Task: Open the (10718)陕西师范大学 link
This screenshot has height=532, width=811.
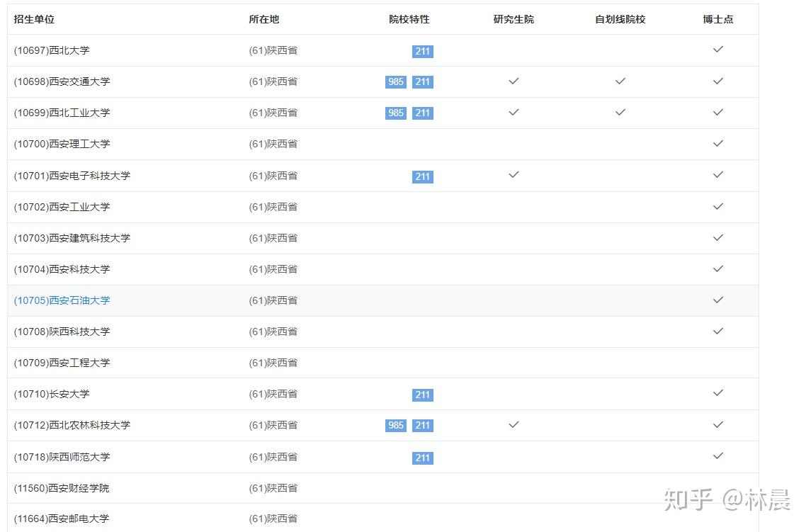Action: pyautogui.click(x=62, y=458)
